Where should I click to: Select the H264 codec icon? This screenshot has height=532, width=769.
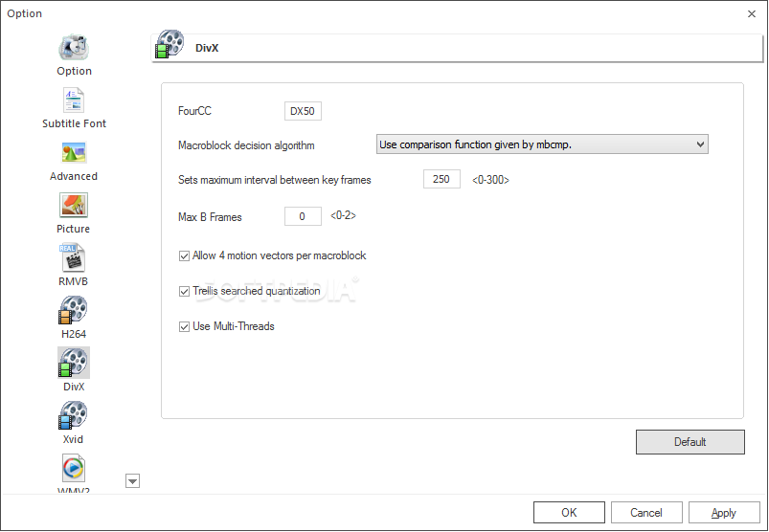pyautogui.click(x=74, y=311)
